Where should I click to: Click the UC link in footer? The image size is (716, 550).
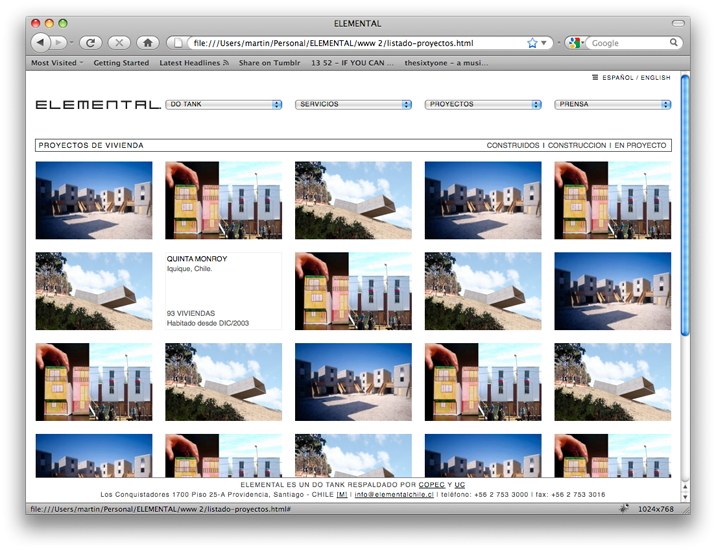(x=460, y=485)
